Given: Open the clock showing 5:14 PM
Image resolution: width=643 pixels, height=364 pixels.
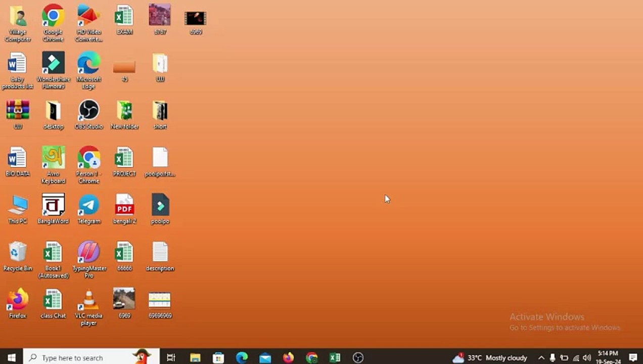Looking at the screenshot, I should tap(608, 357).
